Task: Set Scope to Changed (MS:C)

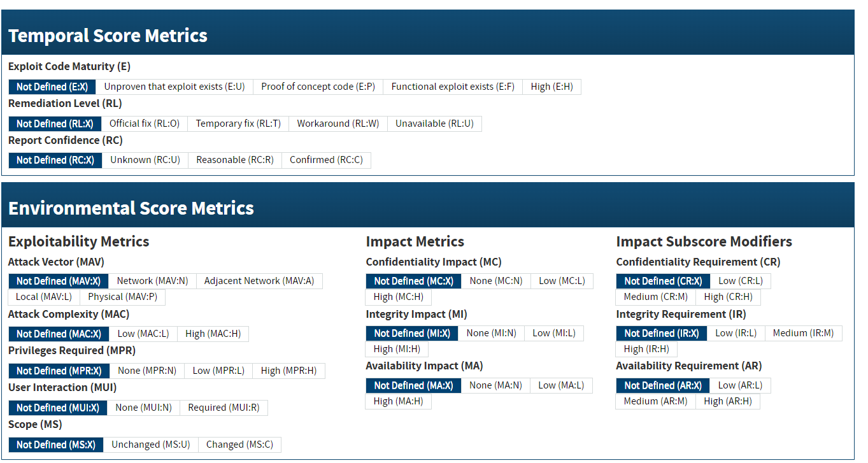Action: (x=239, y=445)
